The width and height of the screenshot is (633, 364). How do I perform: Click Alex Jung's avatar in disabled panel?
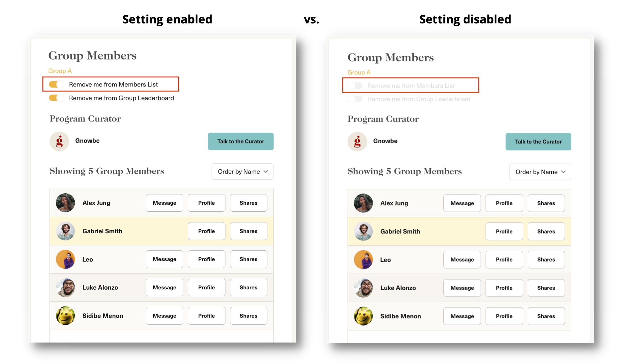pos(363,203)
